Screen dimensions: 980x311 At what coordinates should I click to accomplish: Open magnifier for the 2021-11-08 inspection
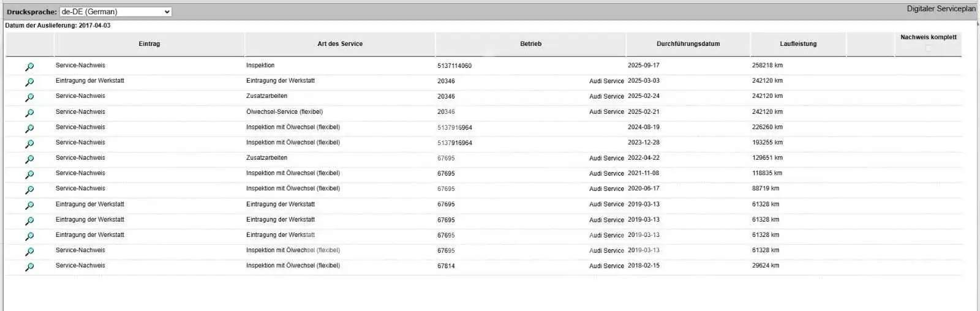tap(29, 174)
